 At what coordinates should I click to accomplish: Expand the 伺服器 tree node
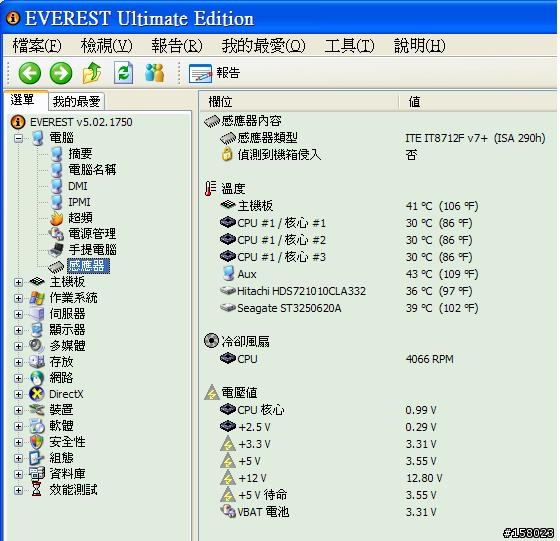coord(19,314)
